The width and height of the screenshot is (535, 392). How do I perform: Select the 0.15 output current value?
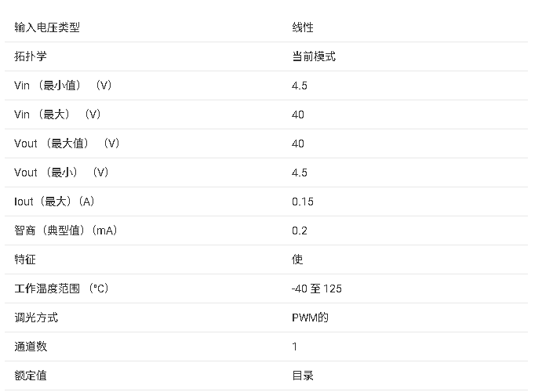click(x=303, y=201)
